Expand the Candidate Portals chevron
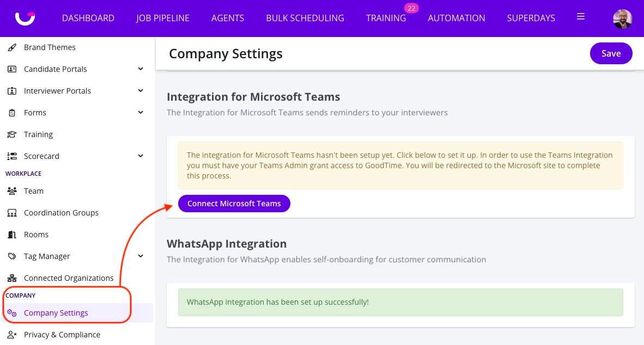The width and height of the screenshot is (644, 345). (141, 69)
